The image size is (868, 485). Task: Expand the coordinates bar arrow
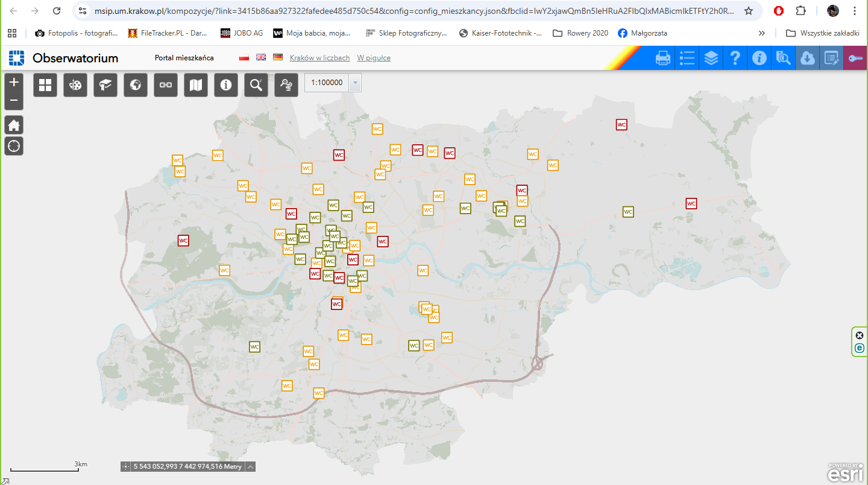[250, 466]
